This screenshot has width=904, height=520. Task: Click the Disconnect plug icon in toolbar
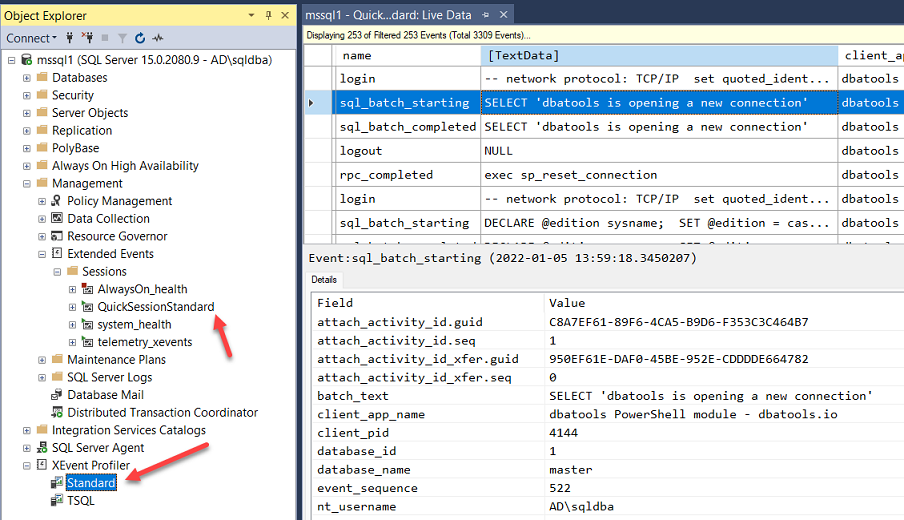pyautogui.click(x=87, y=38)
